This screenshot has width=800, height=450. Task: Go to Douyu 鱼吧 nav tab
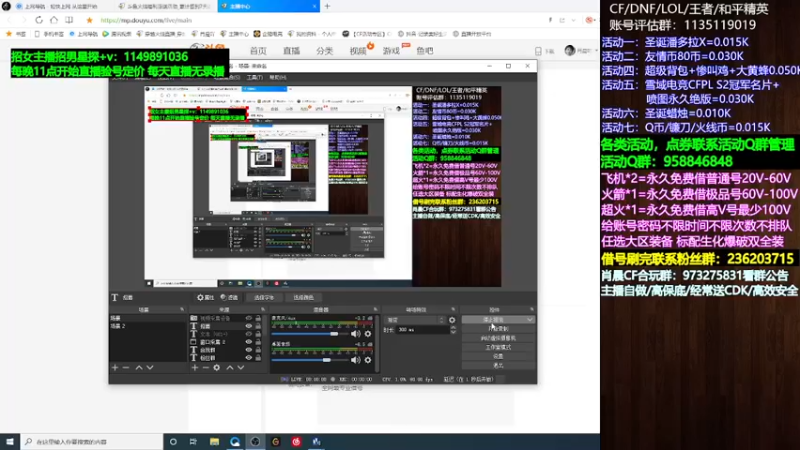tap(424, 51)
